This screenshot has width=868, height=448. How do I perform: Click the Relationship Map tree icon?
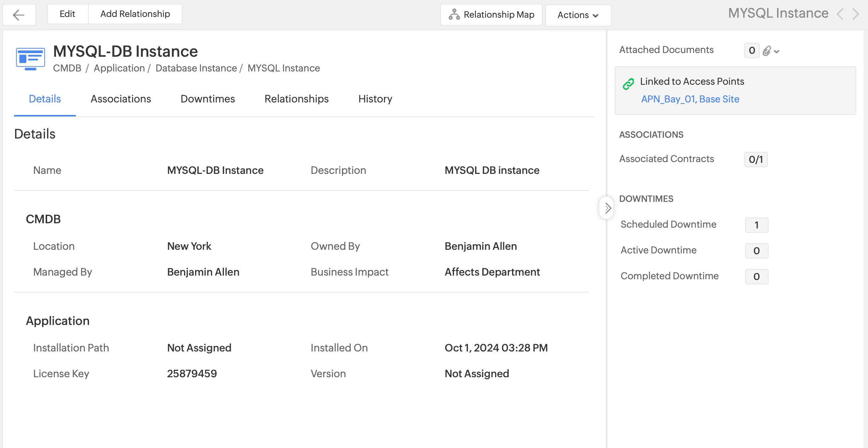(454, 14)
